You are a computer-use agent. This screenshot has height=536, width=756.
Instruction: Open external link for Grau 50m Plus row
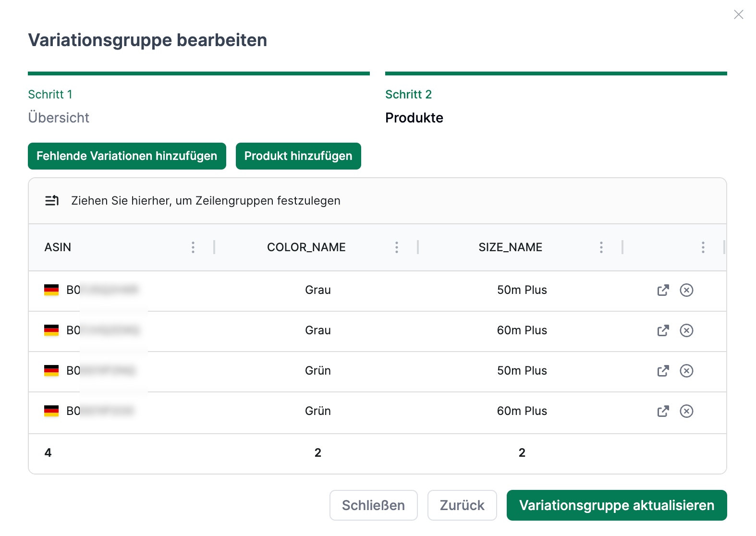coord(663,290)
